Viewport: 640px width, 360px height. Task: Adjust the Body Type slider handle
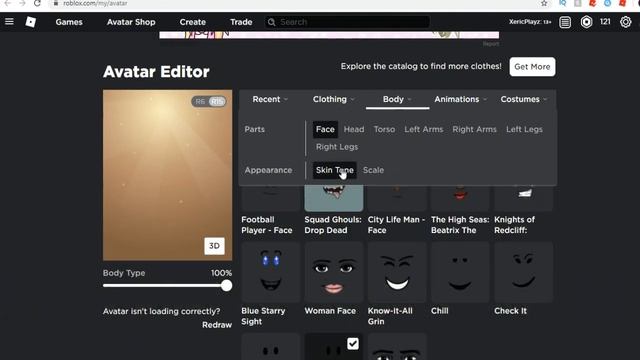(227, 286)
